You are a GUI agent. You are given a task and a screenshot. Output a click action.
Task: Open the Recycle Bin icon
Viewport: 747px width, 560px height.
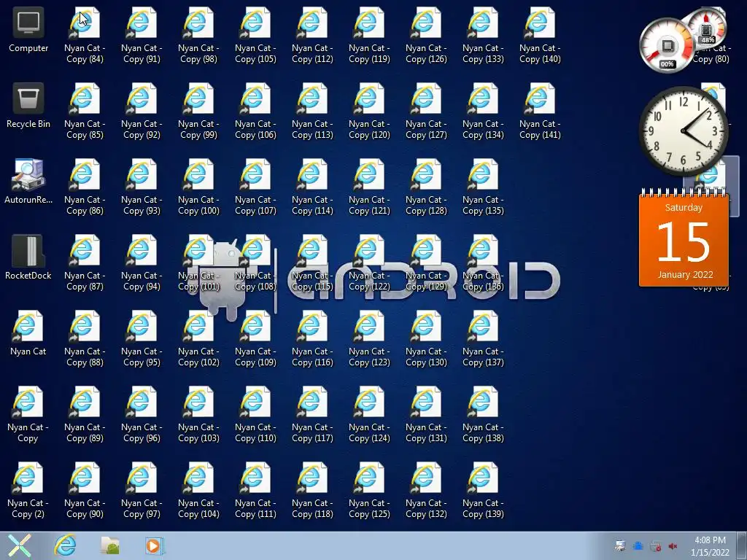click(28, 106)
